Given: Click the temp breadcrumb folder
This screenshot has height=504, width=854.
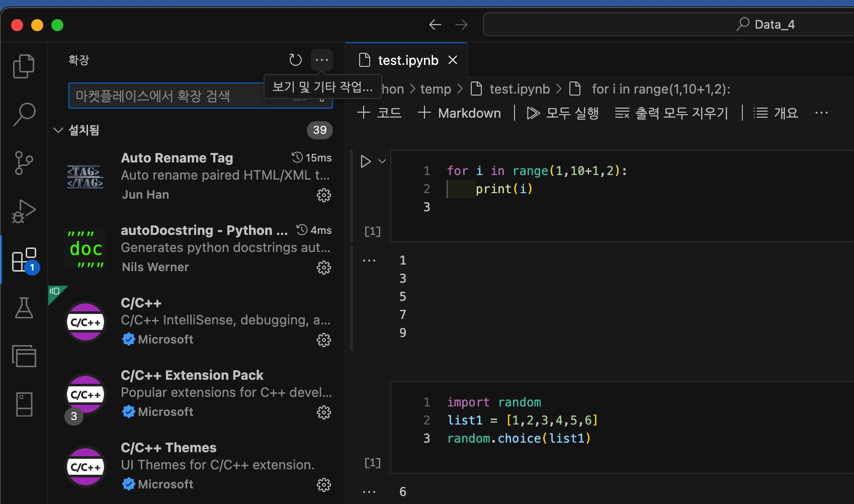Looking at the screenshot, I should click(436, 89).
